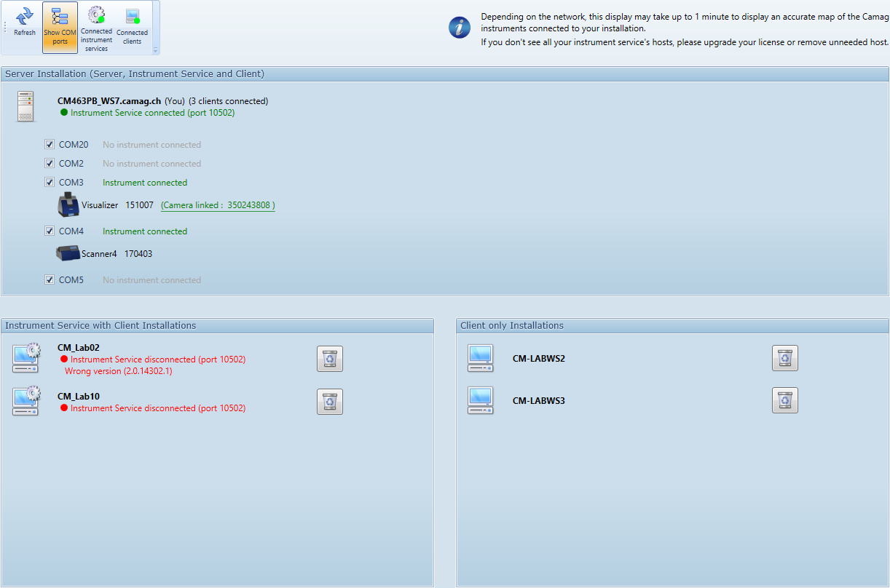Click the blue information icon
Image resolution: width=890 pixels, height=588 pixels.
[460, 28]
